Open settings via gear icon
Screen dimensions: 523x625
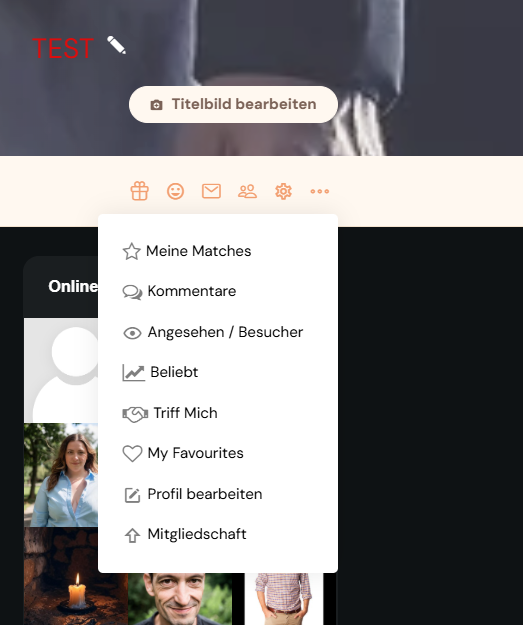283,191
